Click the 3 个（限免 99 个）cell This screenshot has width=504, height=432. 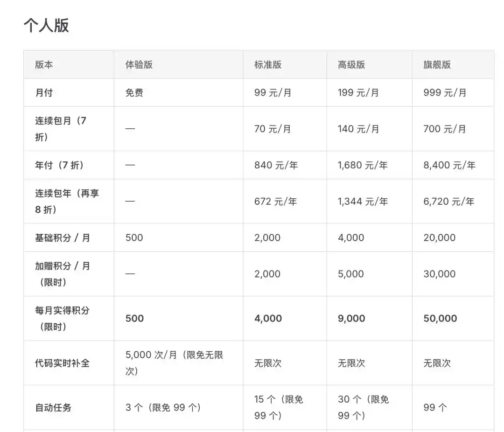[163, 408]
